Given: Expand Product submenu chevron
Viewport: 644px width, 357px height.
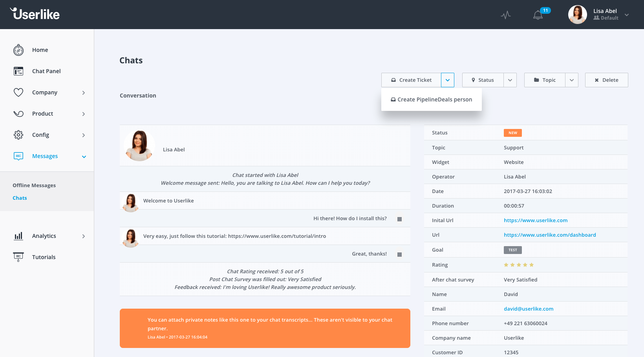Looking at the screenshot, I should pyautogui.click(x=84, y=114).
